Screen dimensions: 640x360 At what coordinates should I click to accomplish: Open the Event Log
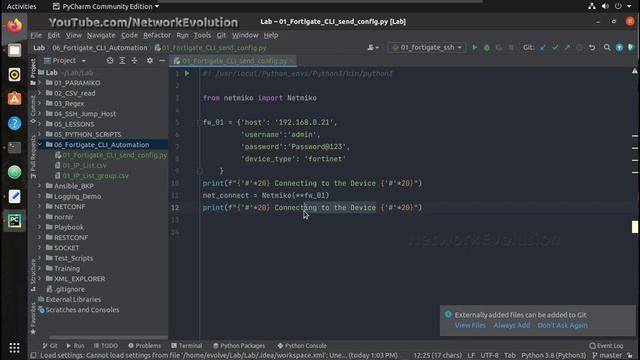click(606, 346)
